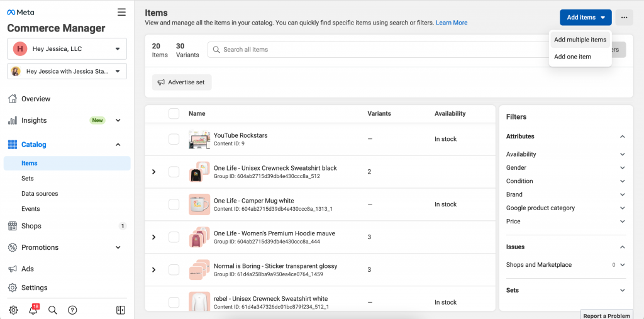Viewport: 644px width, 319px height.
Task: Open the help question mark icon
Action: pos(72,310)
